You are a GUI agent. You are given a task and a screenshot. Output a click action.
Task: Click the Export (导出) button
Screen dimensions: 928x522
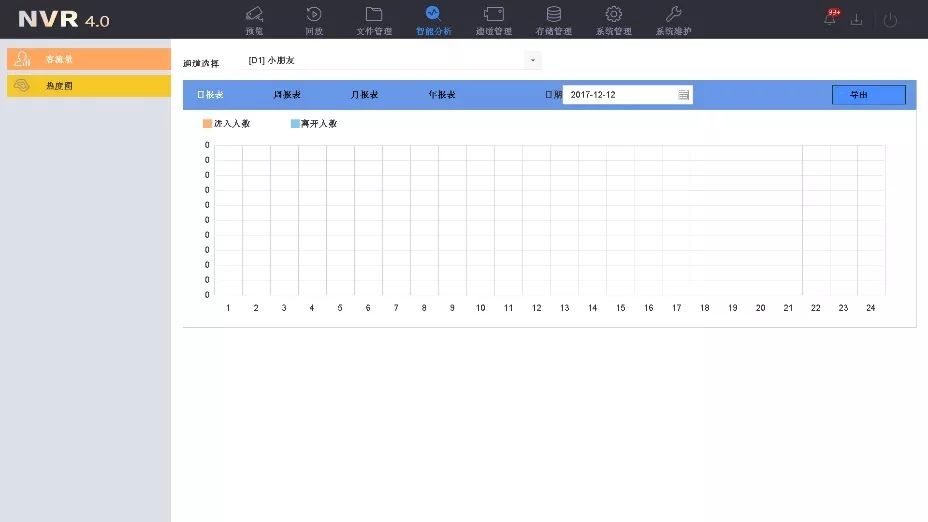pos(868,95)
